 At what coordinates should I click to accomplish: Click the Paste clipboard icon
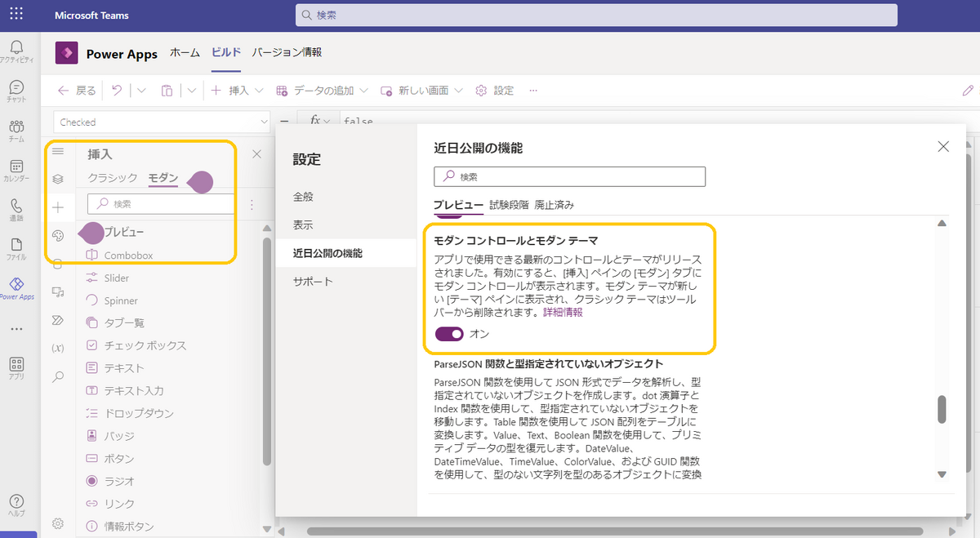click(x=167, y=91)
